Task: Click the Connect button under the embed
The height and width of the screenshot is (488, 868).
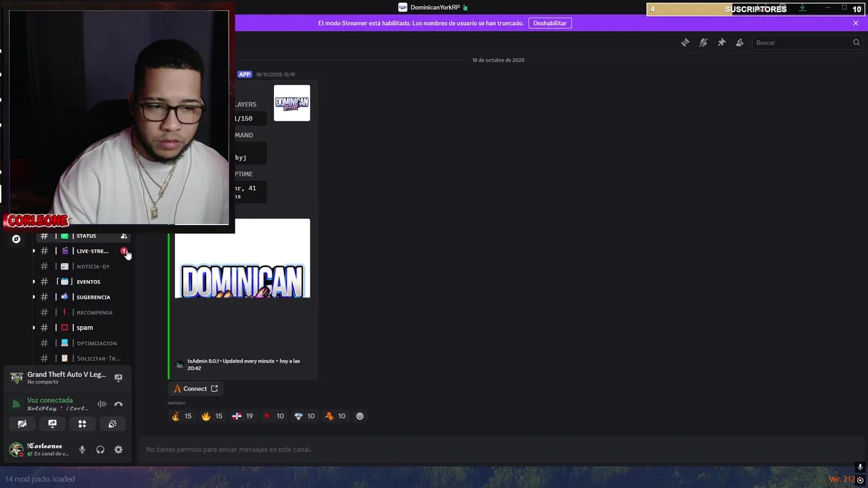Action: click(195, 388)
